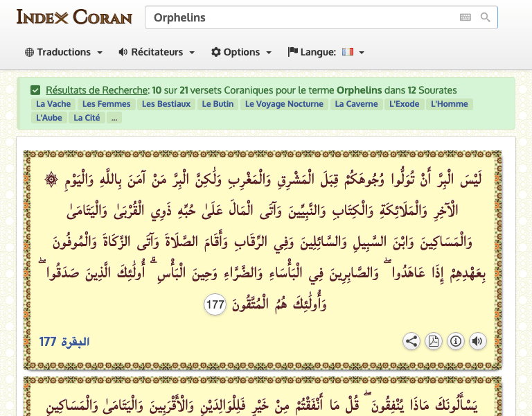
Task: Expand the Récitateurs dropdown
Action: click(x=157, y=52)
